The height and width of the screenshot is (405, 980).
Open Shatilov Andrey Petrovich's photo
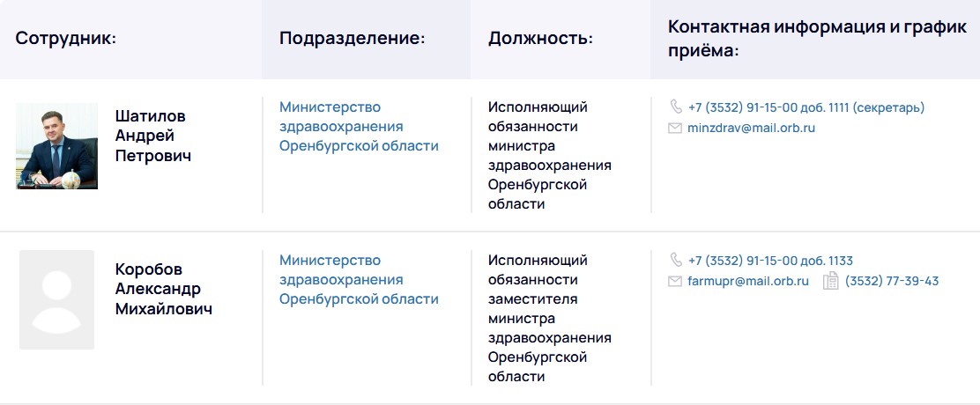[x=57, y=146]
